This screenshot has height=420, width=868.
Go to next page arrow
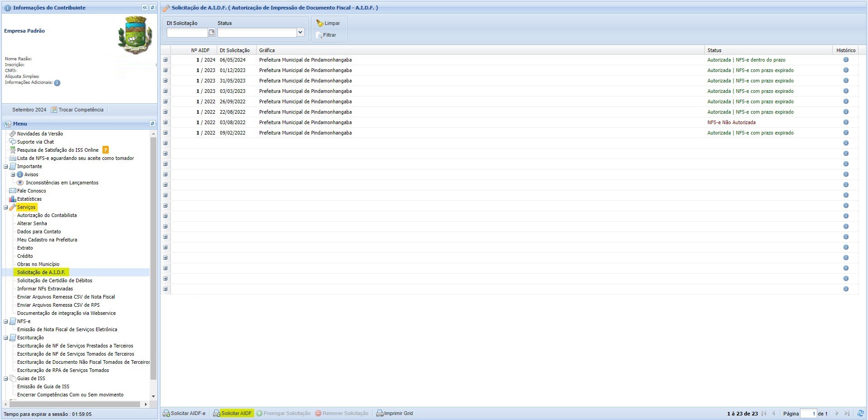point(837,413)
